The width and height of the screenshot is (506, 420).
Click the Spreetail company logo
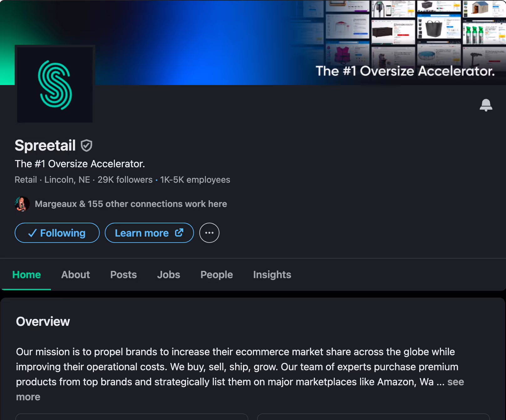(55, 85)
